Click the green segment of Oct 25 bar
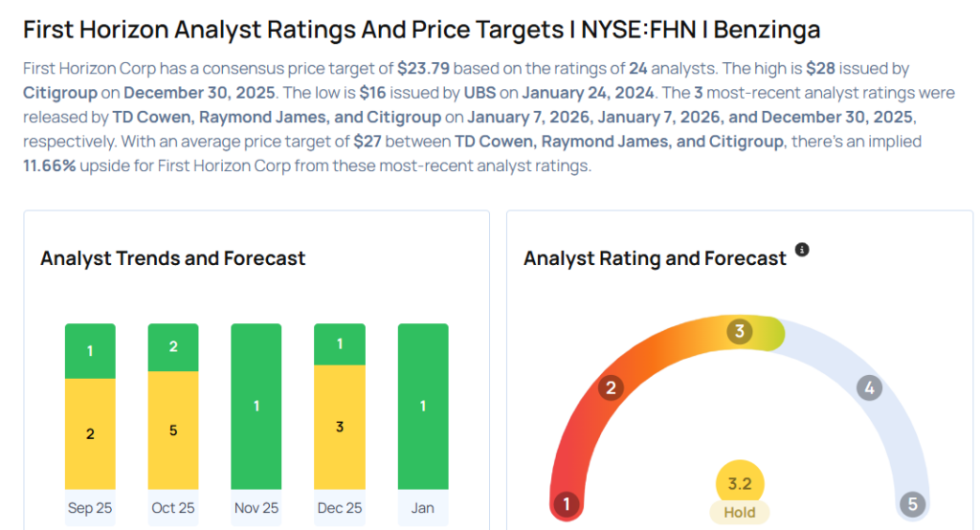This screenshot has width=980, height=530. (x=173, y=347)
